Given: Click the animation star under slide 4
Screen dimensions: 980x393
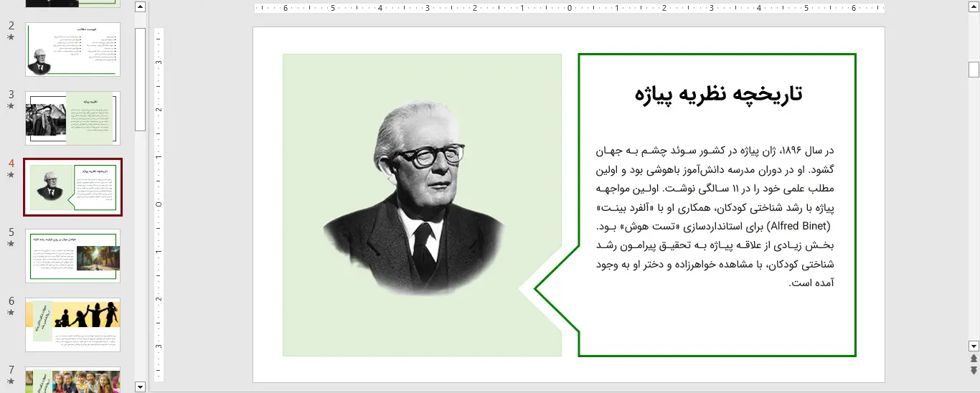Looking at the screenshot, I should [11, 175].
